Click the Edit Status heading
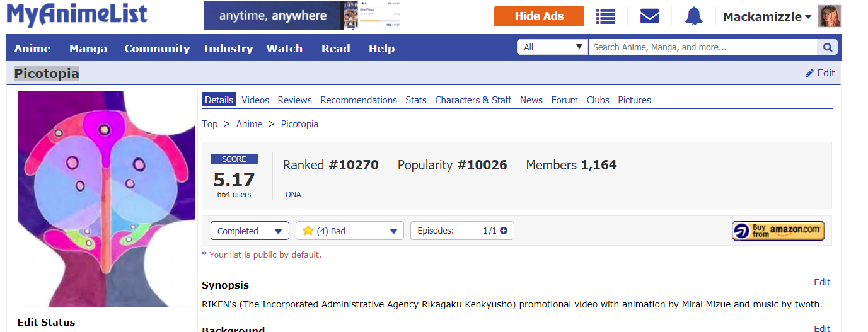Viewport: 868px width, 332px height. (46, 322)
